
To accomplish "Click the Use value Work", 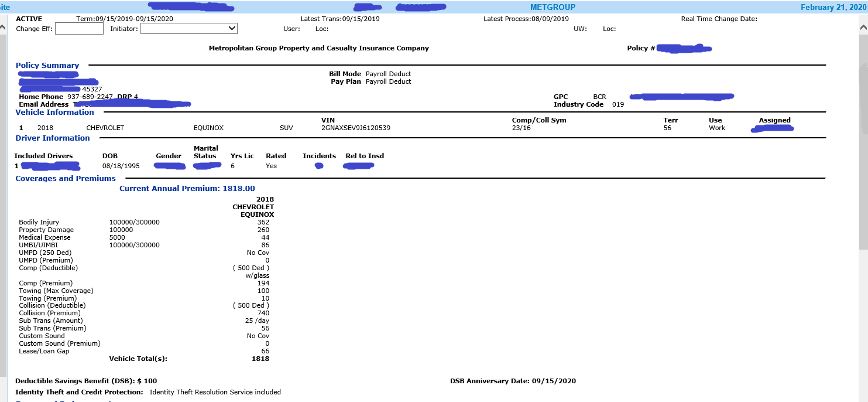I will 717,128.
